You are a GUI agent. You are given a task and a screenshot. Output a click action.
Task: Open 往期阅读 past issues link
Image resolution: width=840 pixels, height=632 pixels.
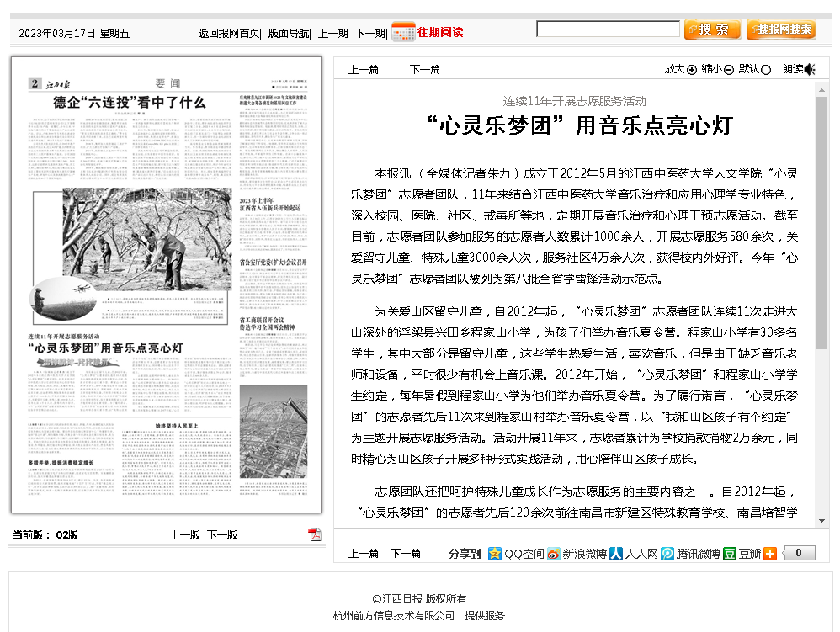coord(440,32)
